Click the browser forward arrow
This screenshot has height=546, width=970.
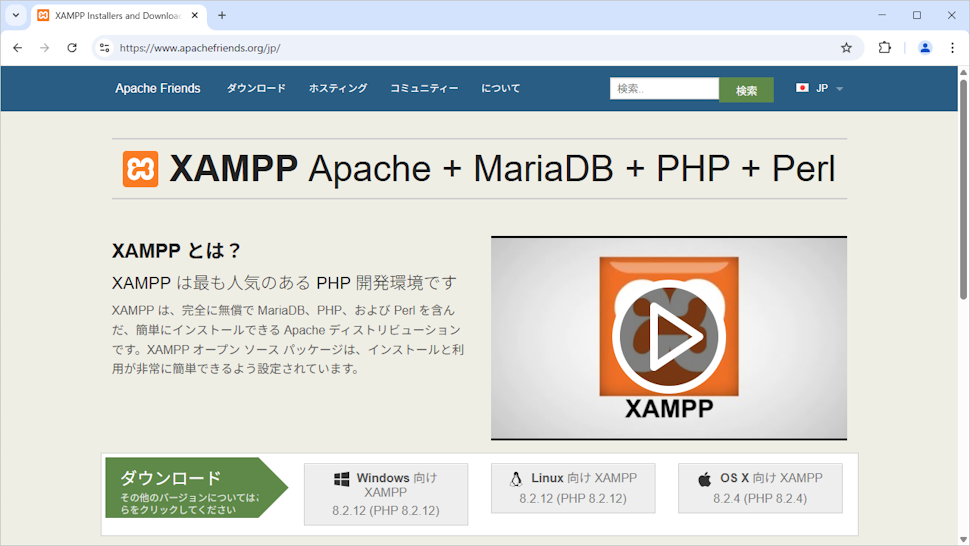pos(45,48)
